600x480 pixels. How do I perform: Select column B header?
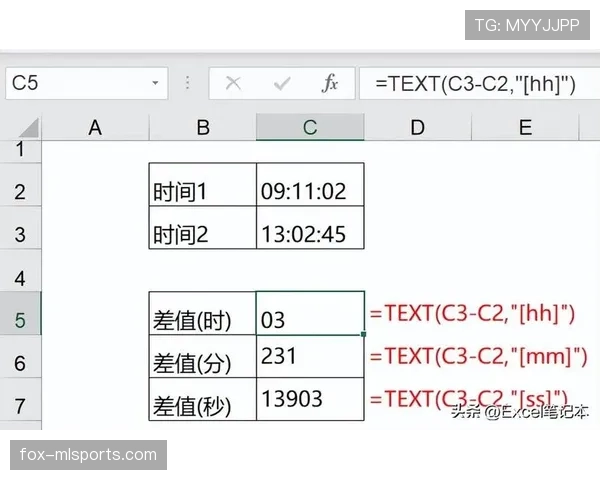(202, 127)
